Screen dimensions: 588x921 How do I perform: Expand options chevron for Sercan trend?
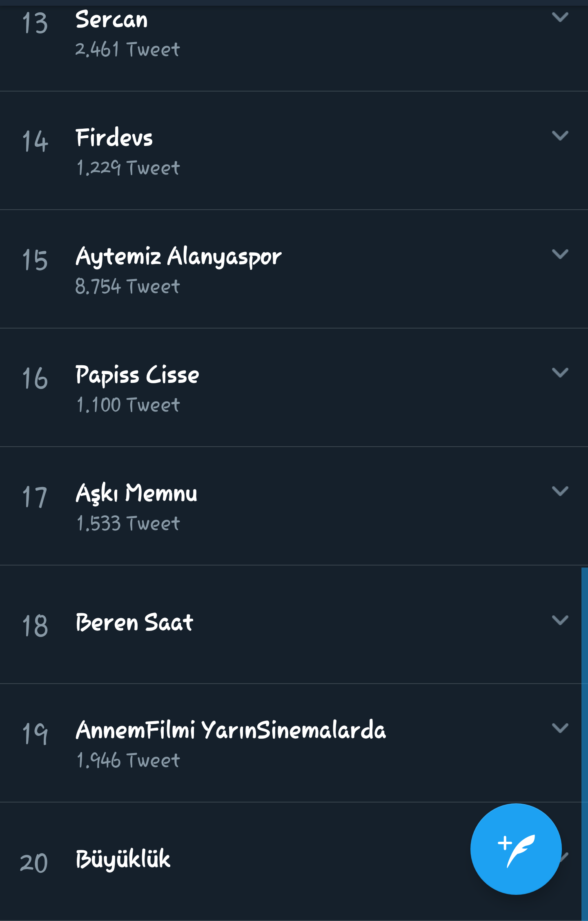tap(560, 17)
